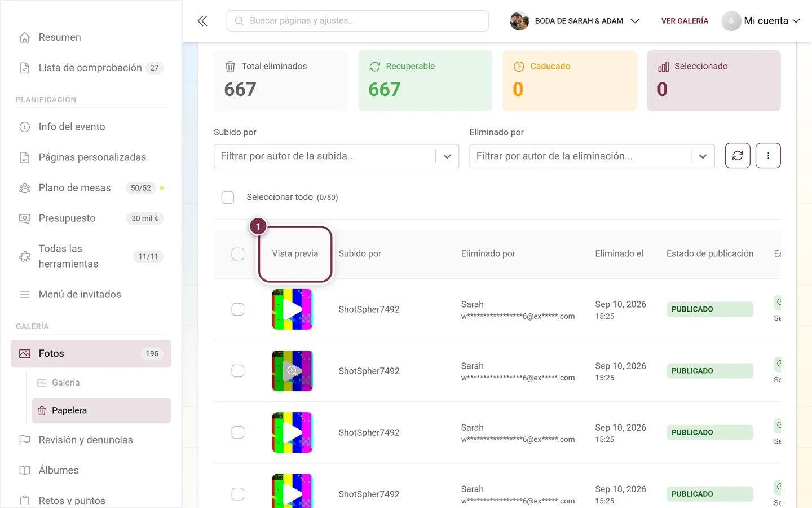Click the Lista de comprobación document icon
Image resolution: width=812 pixels, height=508 pixels.
point(25,68)
